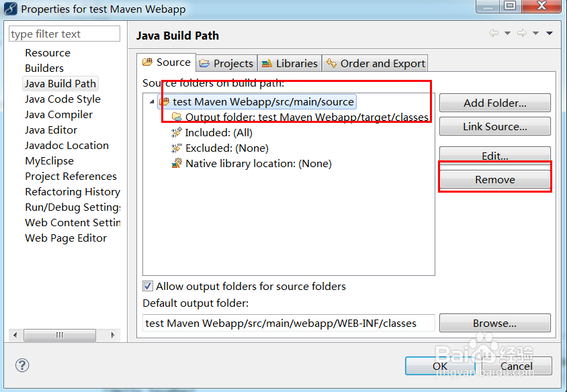Click the Excluded filter icon
Viewport: 567px width, 392px height.
(177, 148)
